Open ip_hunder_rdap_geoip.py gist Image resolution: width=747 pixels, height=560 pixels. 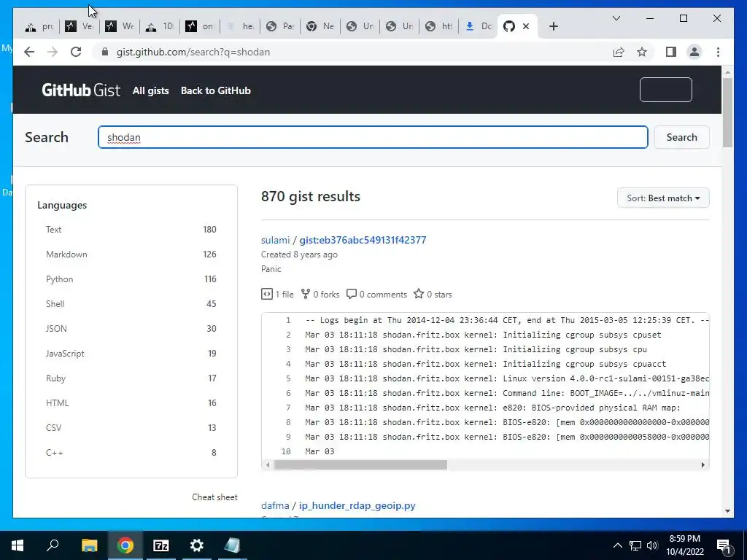pos(357,506)
